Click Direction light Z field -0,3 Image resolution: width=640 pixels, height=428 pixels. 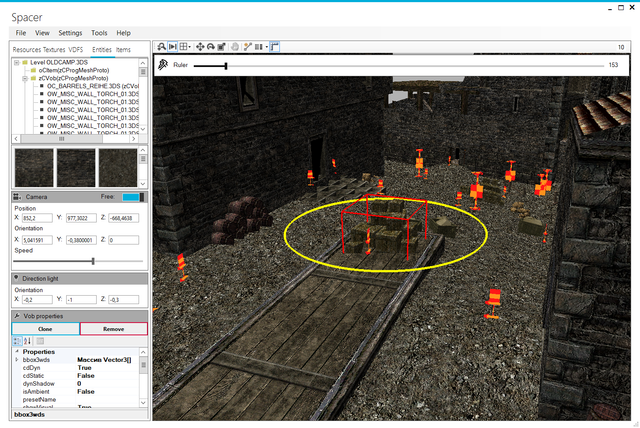pos(124,300)
